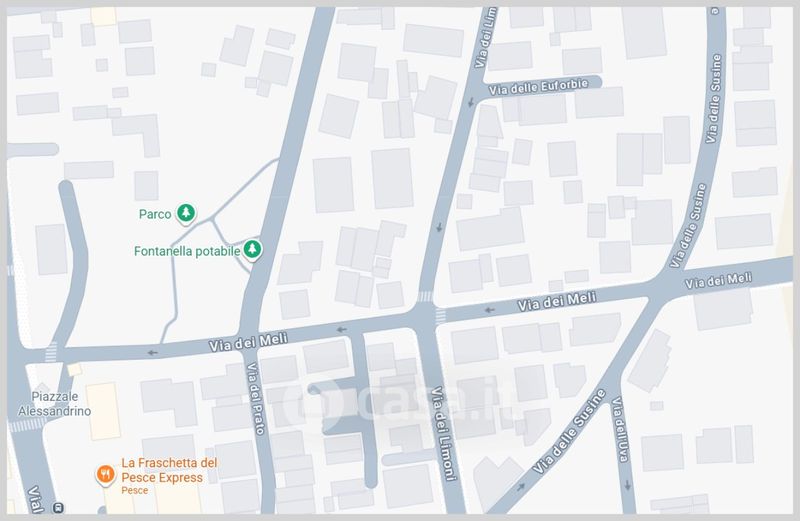Click the Piazzale Alessandrino label

[x=55, y=404]
